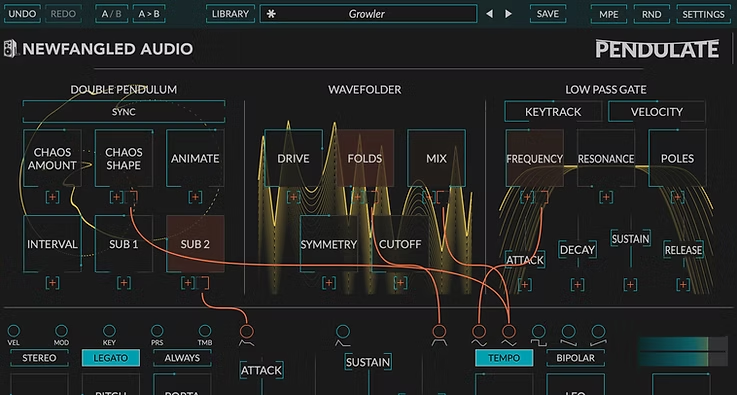This screenshot has width=737, height=395.
Task: Click the plus icon under POLES
Action: coord(677,197)
